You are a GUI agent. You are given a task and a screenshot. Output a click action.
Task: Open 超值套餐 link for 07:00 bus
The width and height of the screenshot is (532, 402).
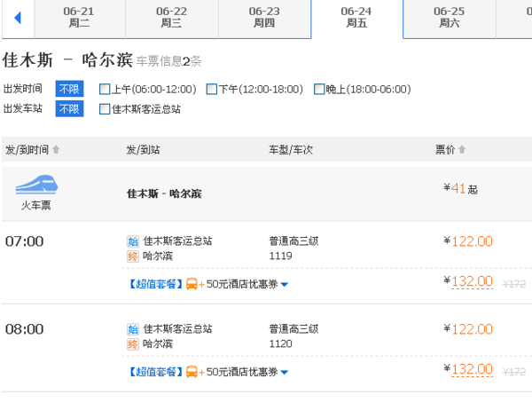pyautogui.click(x=156, y=284)
